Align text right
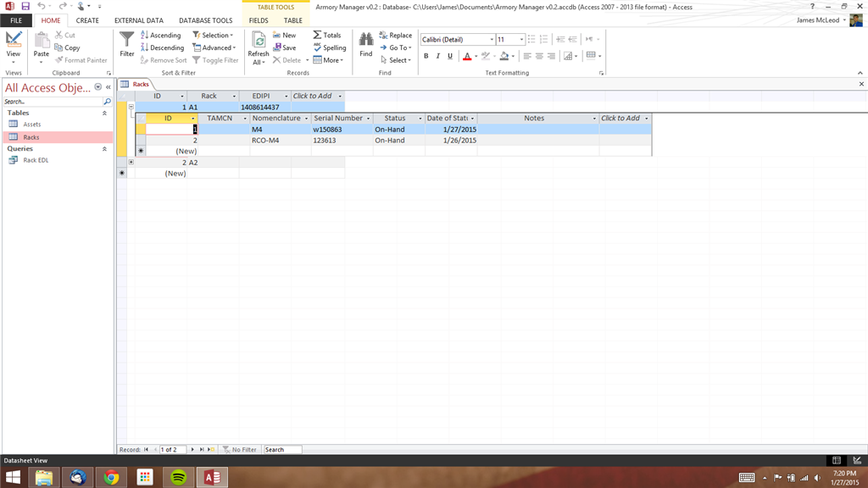Screen dimensions: 868x488 coord(551,56)
